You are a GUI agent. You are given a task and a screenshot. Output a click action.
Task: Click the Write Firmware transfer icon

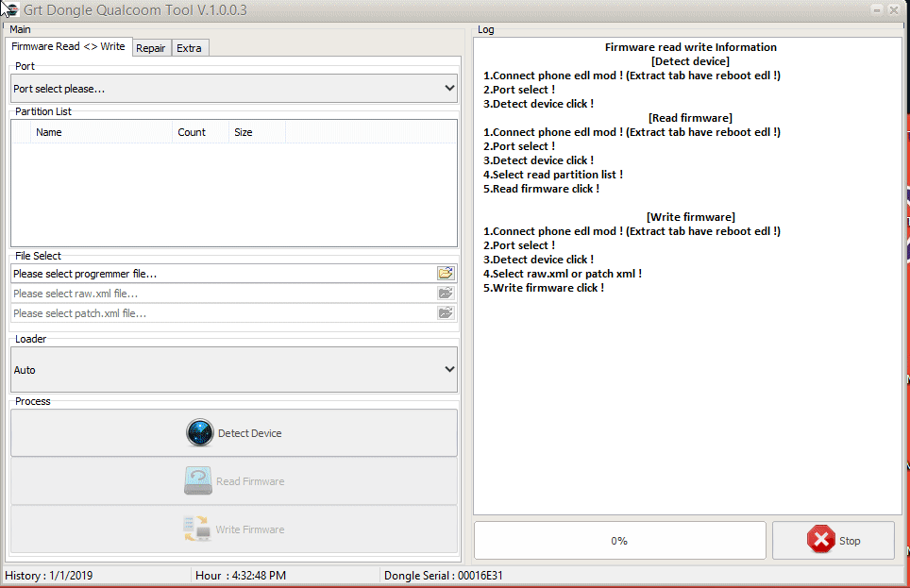196,529
